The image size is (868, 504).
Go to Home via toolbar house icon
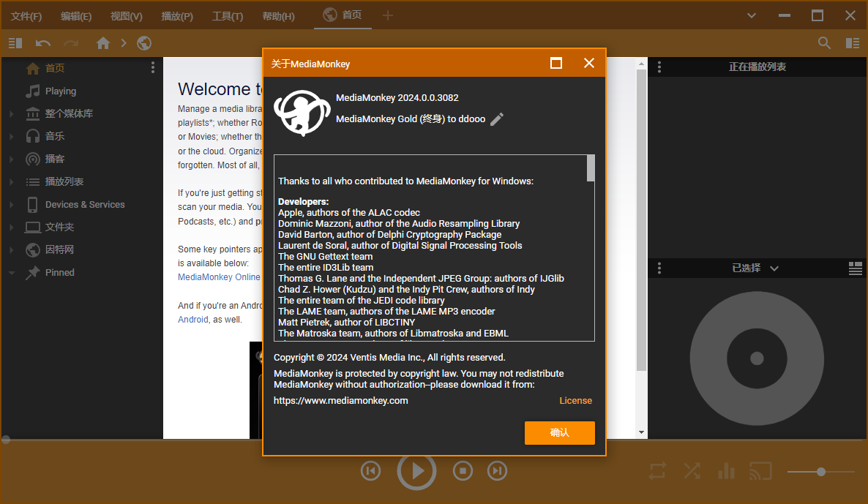(x=103, y=43)
